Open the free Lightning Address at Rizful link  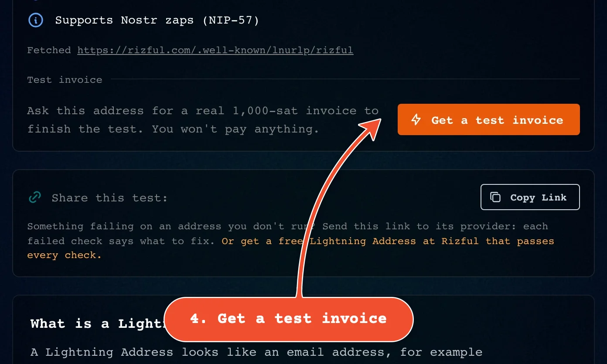(x=290, y=248)
